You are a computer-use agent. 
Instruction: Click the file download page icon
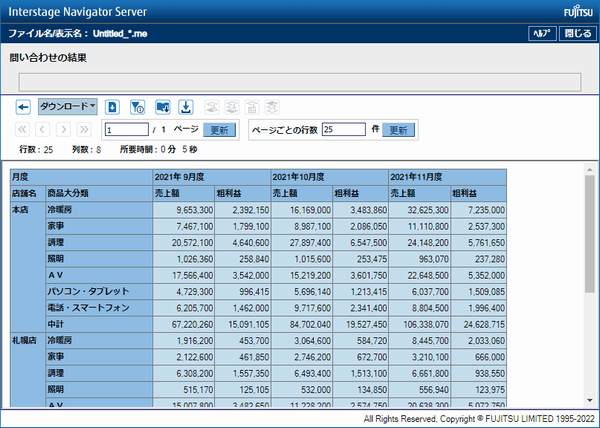(x=112, y=107)
